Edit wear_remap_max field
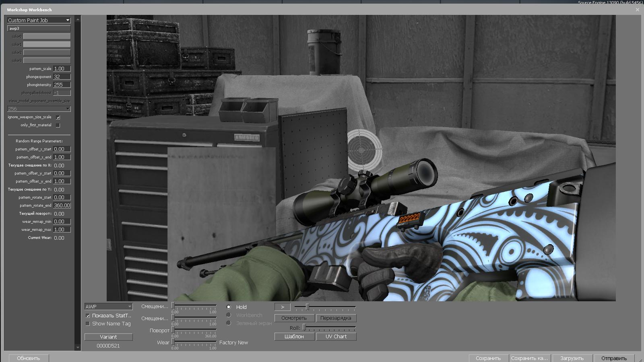644x362 pixels. (x=62, y=230)
